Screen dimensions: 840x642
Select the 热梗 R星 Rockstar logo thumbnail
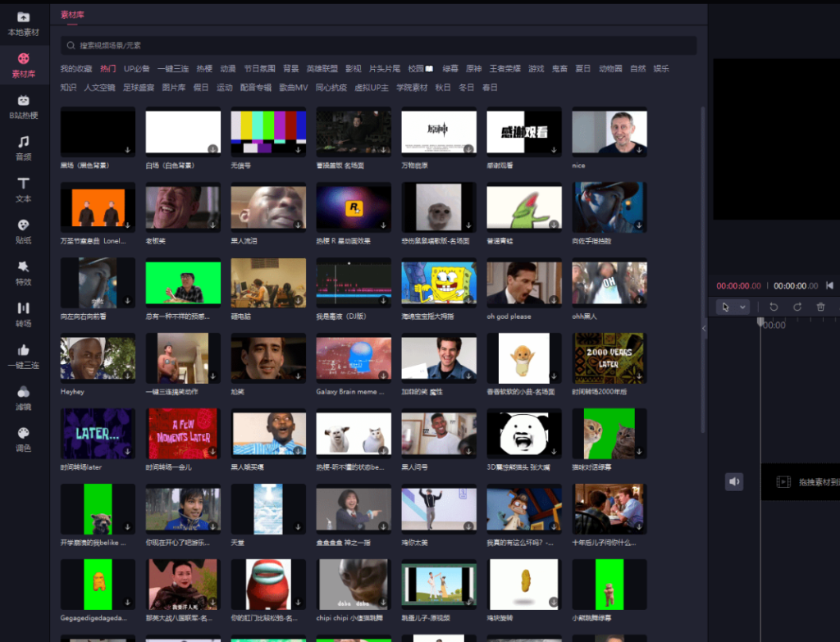pyautogui.click(x=354, y=207)
